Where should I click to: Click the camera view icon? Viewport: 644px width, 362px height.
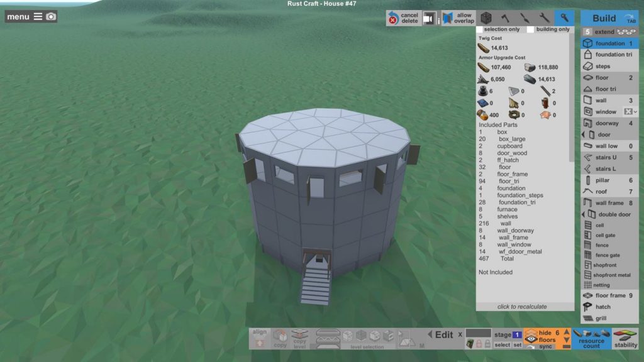click(429, 18)
